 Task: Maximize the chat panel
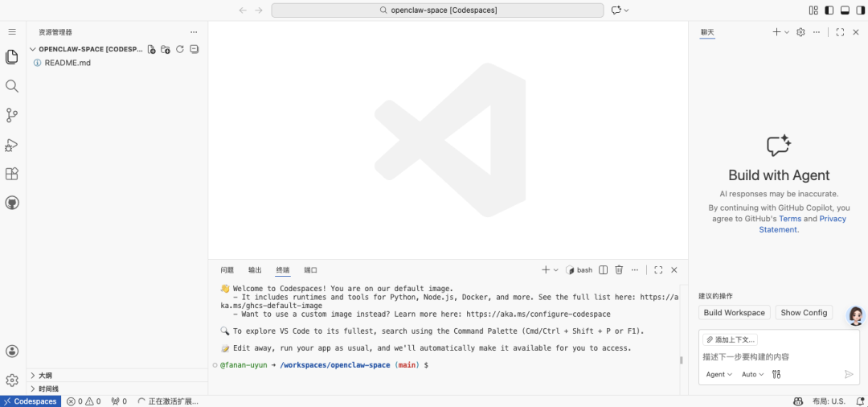pyautogui.click(x=841, y=32)
